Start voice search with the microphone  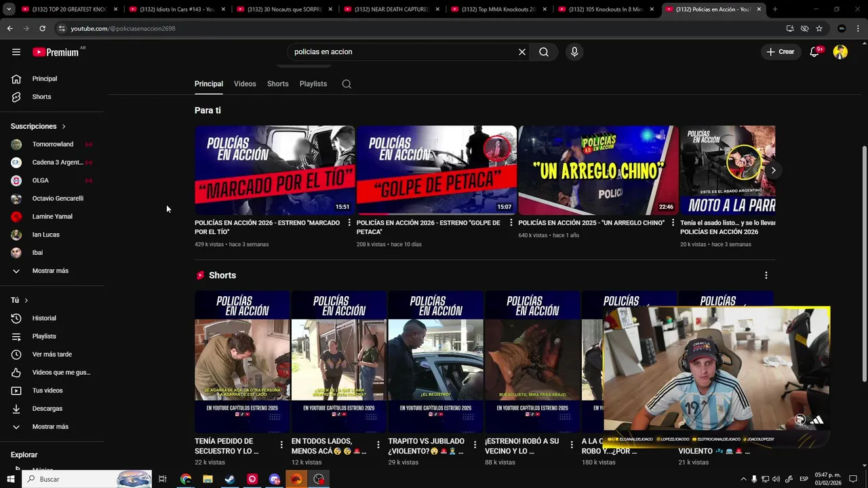(574, 52)
